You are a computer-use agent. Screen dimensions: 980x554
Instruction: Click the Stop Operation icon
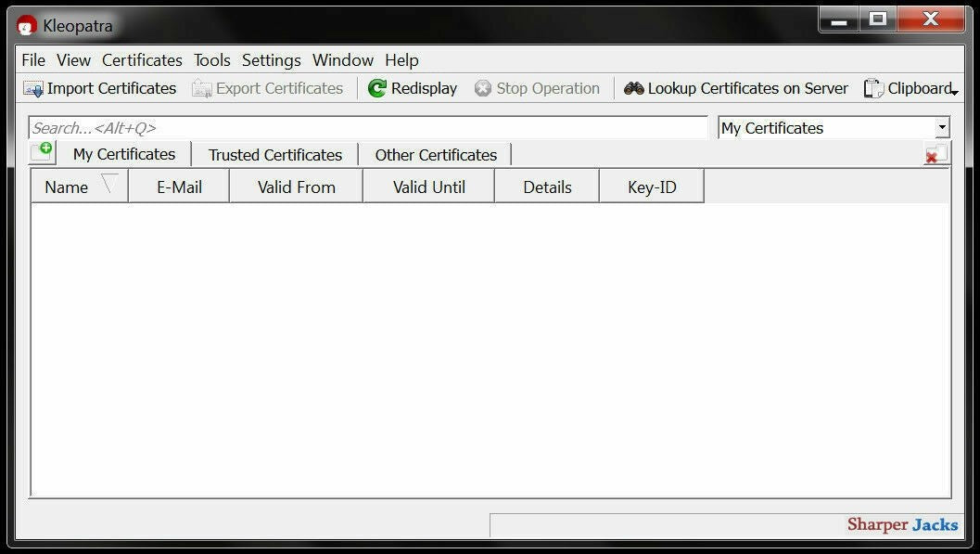point(483,88)
